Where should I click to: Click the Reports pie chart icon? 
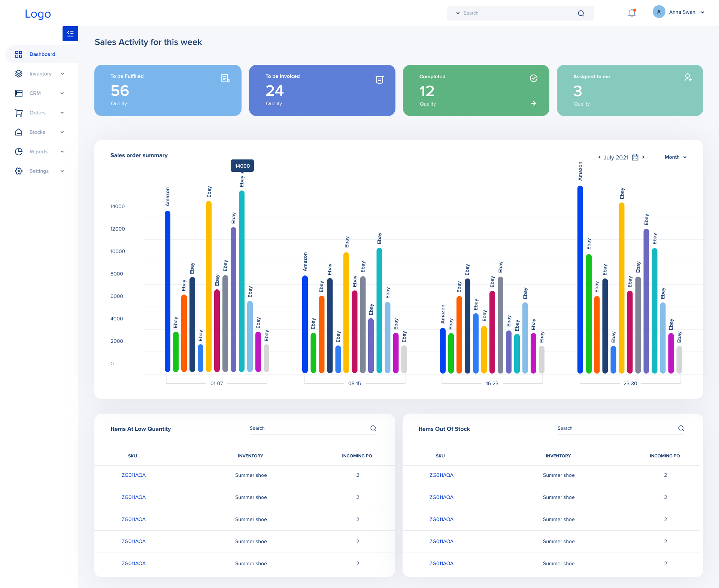pos(19,152)
